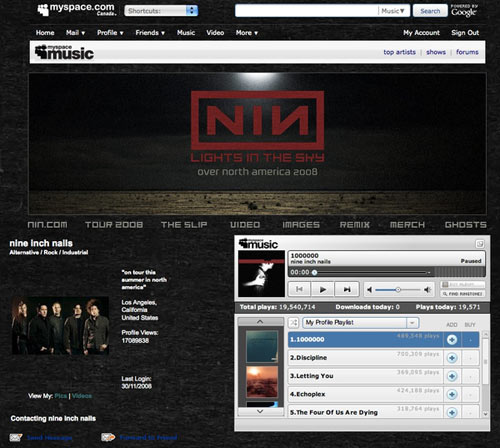Pop out the music player window
The height and width of the screenshot is (448, 500).
coord(479,244)
